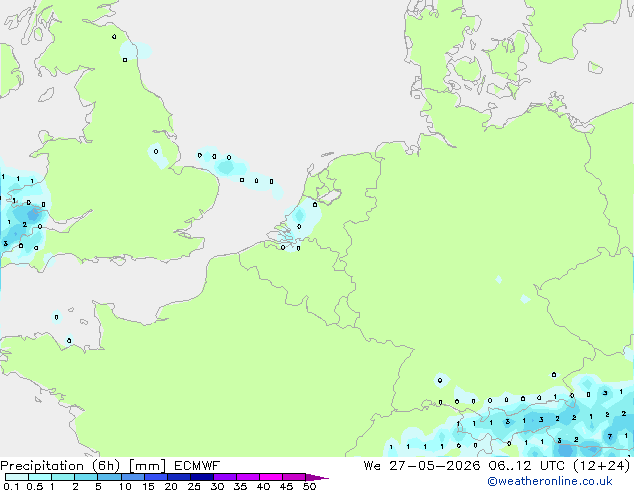Click the '(12+24)' forecast offset text
The width and height of the screenshot is (634, 490).
(602, 466)
